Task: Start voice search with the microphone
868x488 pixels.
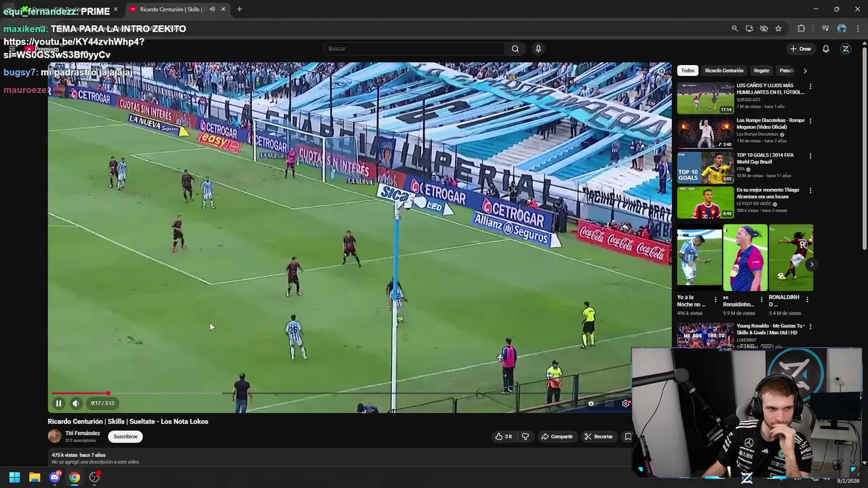Action: pos(538,49)
